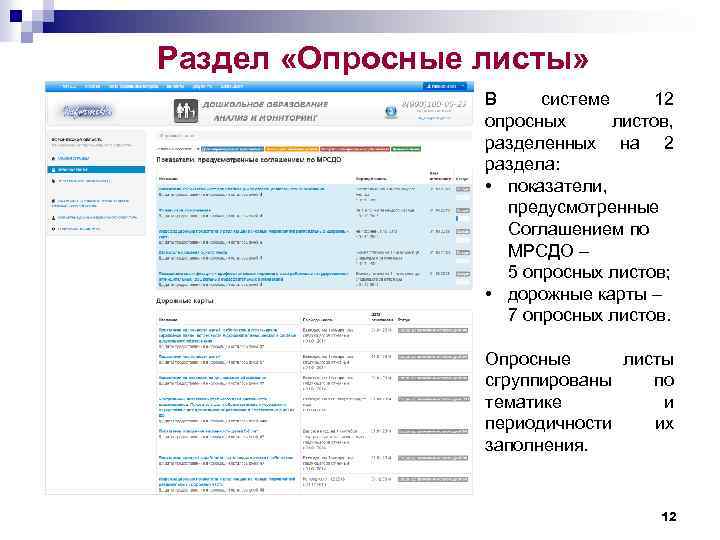720x540 pixels.
Task: Open second questionnaire link under Дорожные карты
Action: [189, 356]
